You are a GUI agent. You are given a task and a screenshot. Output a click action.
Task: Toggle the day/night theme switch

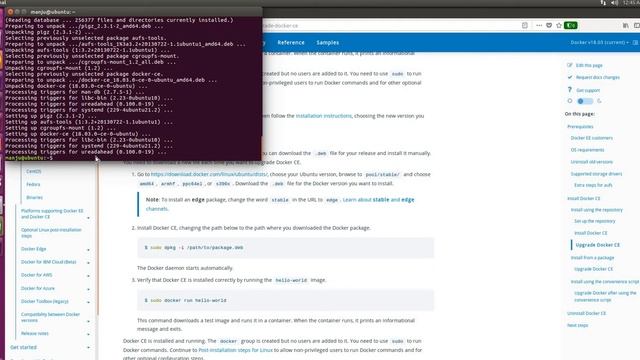point(585,101)
